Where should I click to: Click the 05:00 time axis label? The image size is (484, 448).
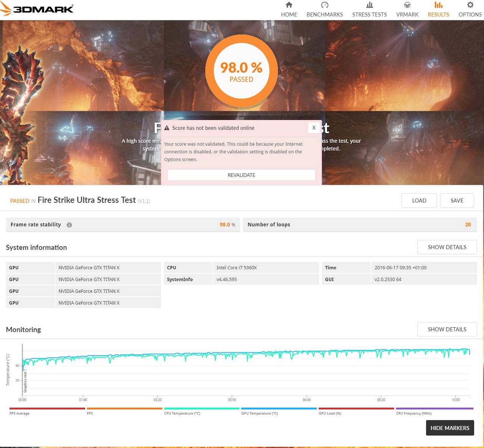232,400
